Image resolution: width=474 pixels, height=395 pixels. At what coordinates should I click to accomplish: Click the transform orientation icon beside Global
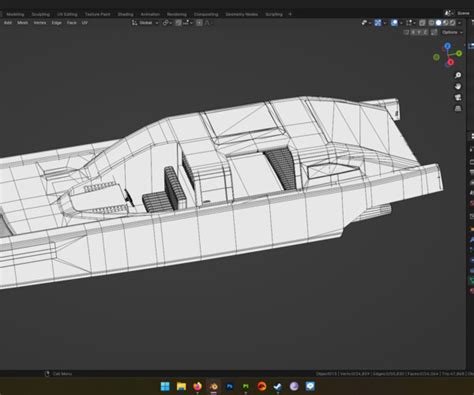(x=134, y=23)
